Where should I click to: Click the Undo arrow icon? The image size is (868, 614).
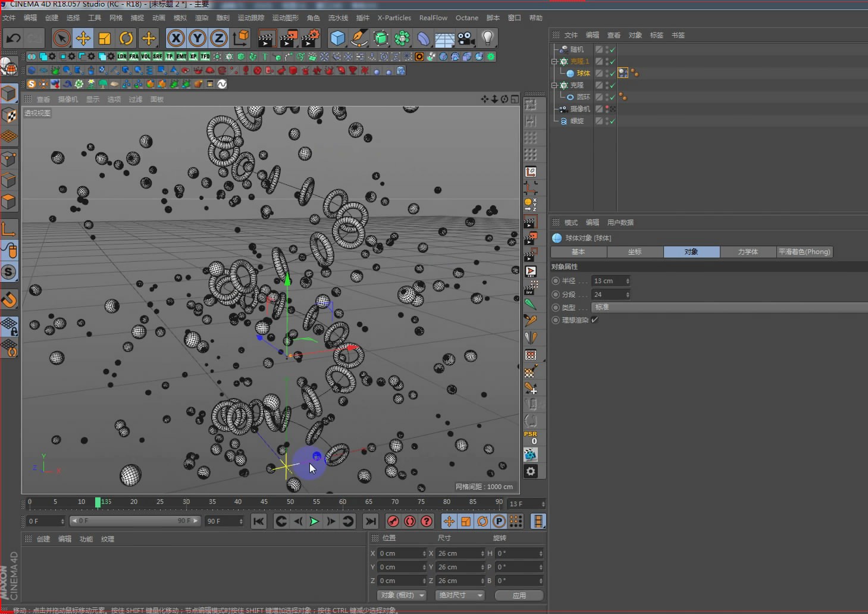[13, 39]
